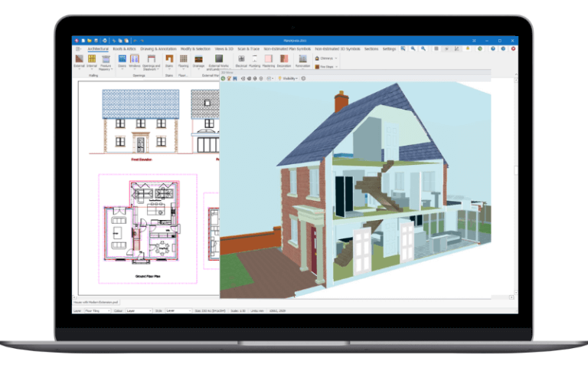Click the Electrical symbols icon
The width and height of the screenshot is (588, 368).
coord(241,58)
